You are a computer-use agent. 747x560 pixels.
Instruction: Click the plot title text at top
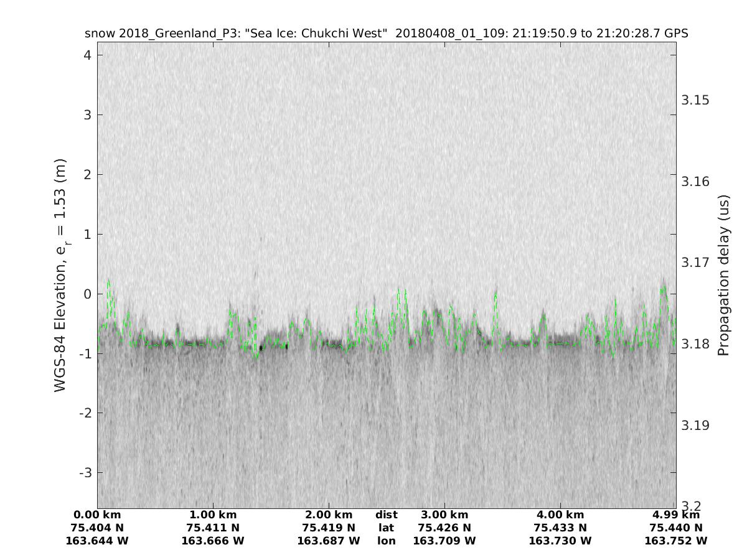(x=386, y=33)
